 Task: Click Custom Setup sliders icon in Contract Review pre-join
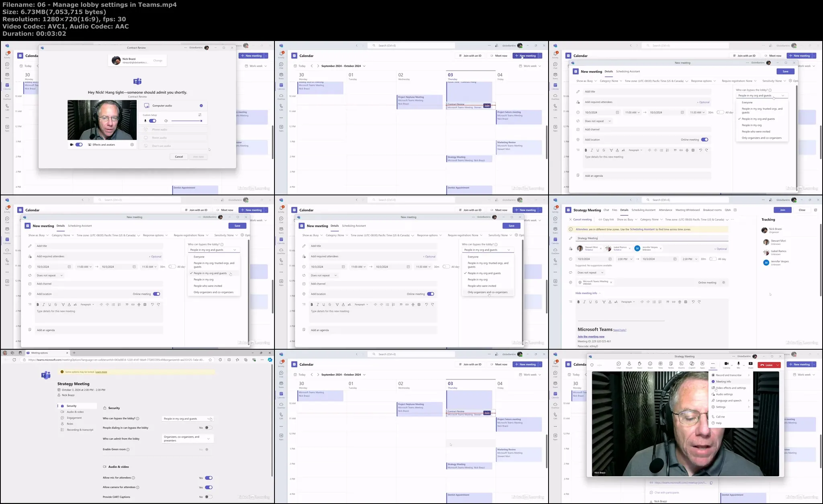coord(200,115)
